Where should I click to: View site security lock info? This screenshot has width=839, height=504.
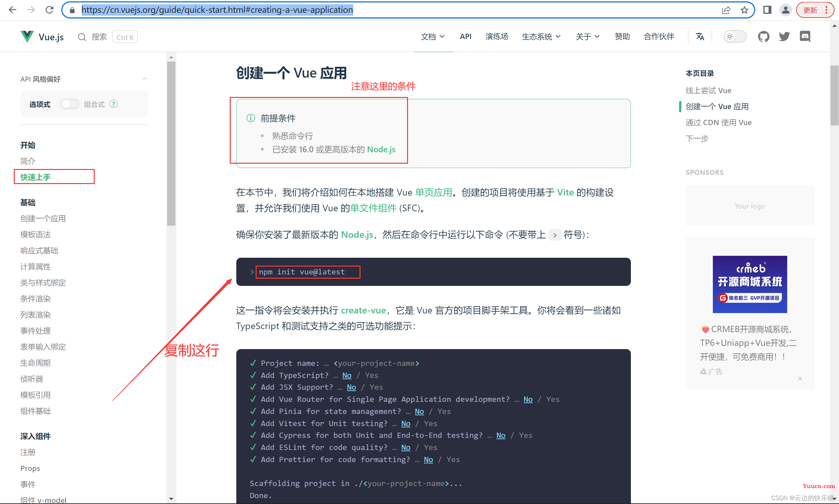(72, 10)
